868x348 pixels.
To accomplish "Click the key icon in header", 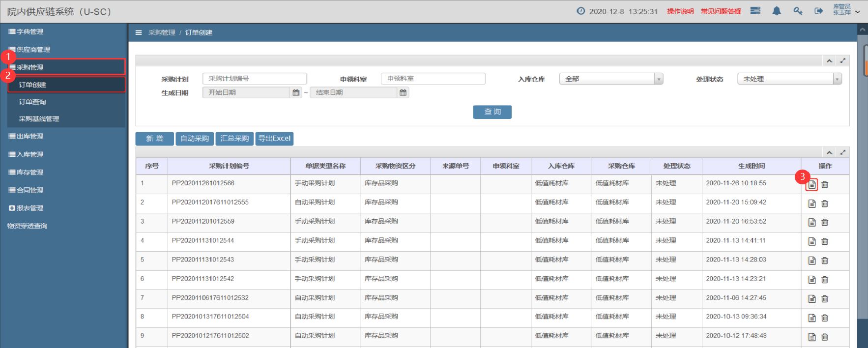I will tap(798, 11).
